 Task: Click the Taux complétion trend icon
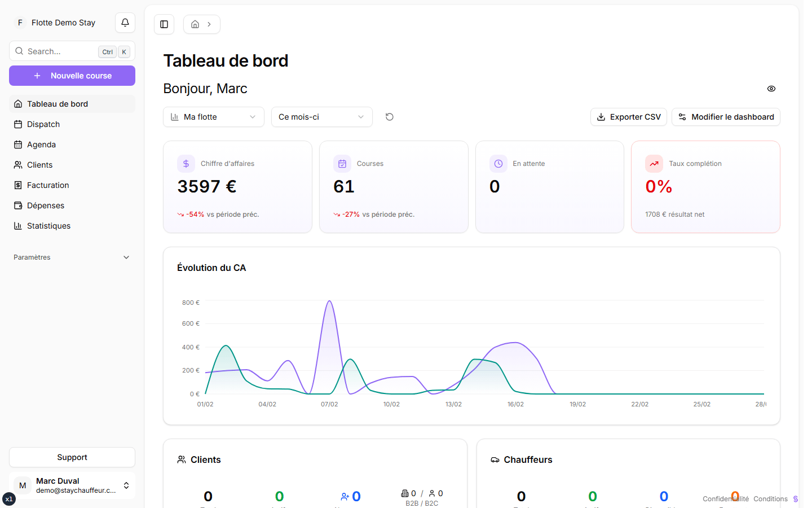[x=654, y=164]
